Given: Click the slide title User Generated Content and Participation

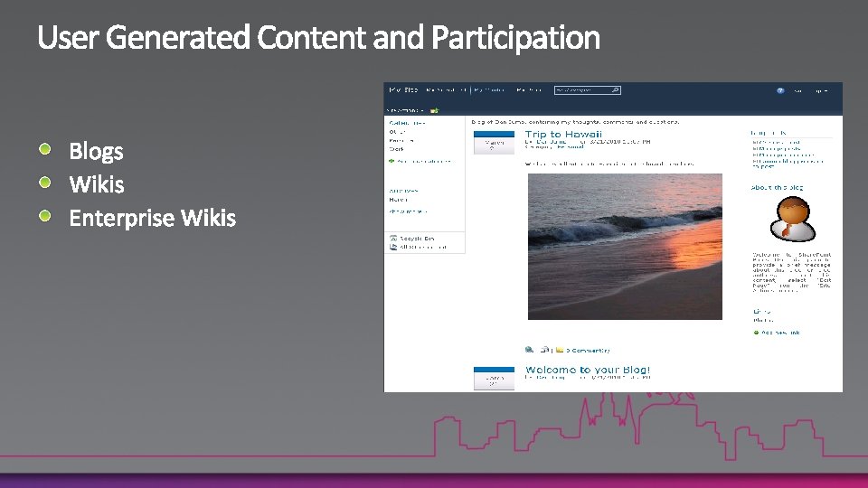Looking at the screenshot, I should (x=319, y=38).
